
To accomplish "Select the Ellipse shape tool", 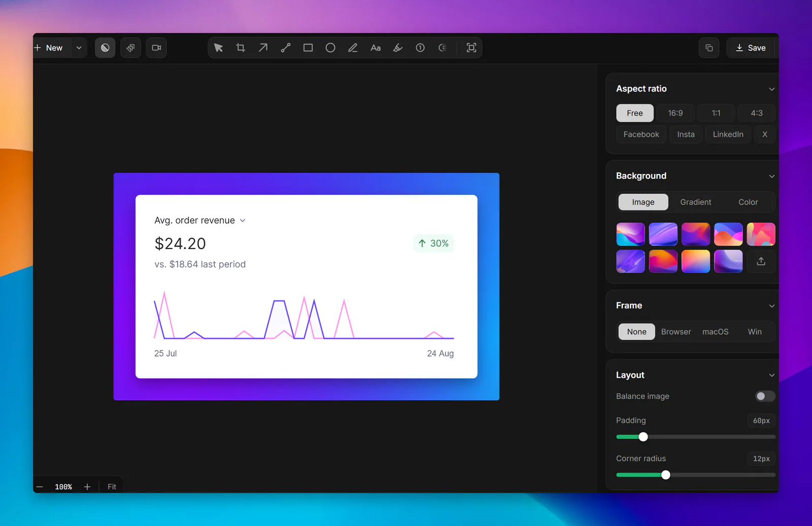I will (330, 48).
